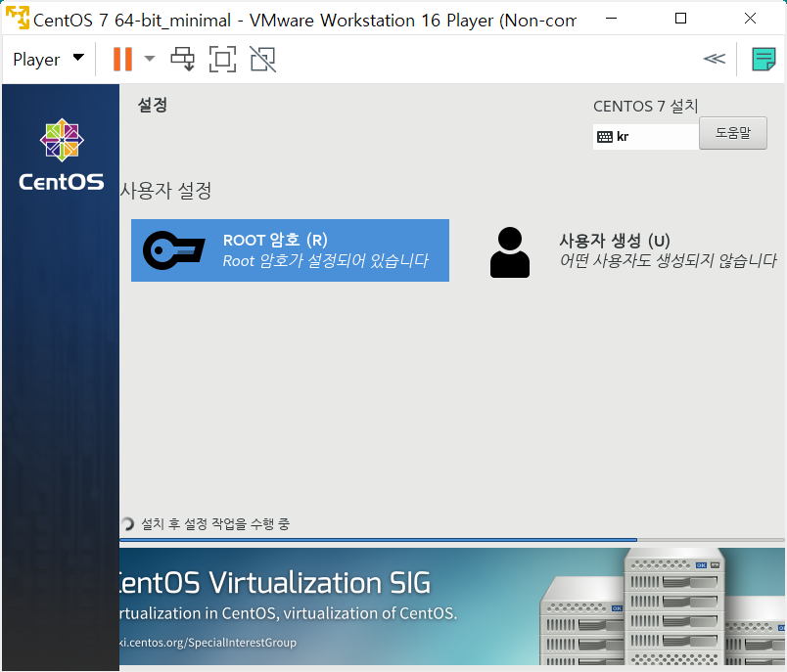This screenshot has height=672, width=787.
Task: Maximize the VMware Player window
Action: coord(680,19)
